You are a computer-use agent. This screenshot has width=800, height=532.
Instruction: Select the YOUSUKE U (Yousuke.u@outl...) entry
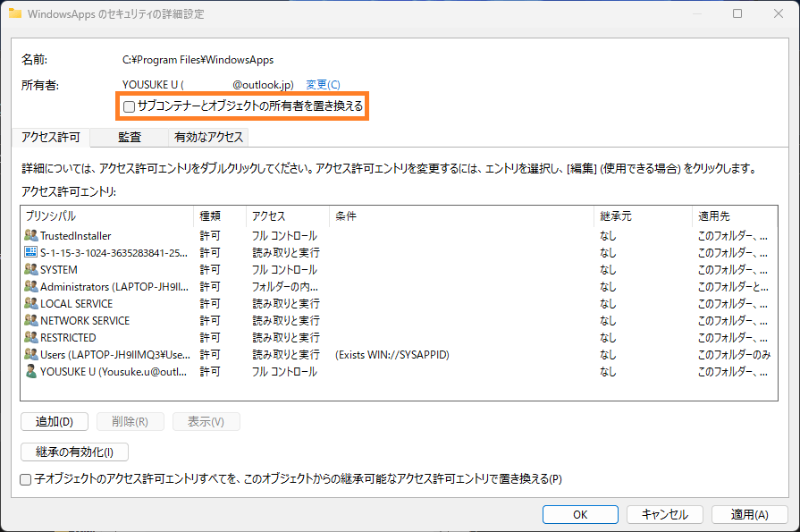pyautogui.click(x=399, y=371)
